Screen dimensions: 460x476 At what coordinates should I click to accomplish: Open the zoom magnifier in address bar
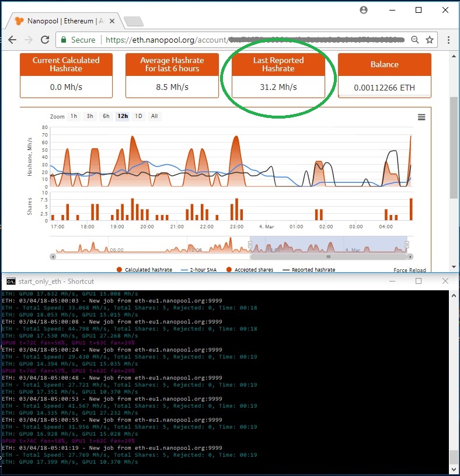[x=415, y=40]
